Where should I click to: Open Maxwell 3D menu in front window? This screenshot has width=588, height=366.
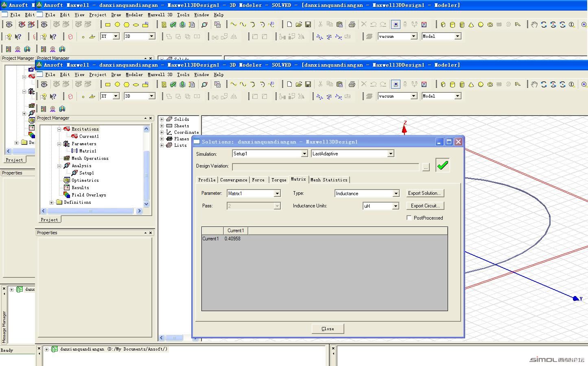[x=160, y=75]
